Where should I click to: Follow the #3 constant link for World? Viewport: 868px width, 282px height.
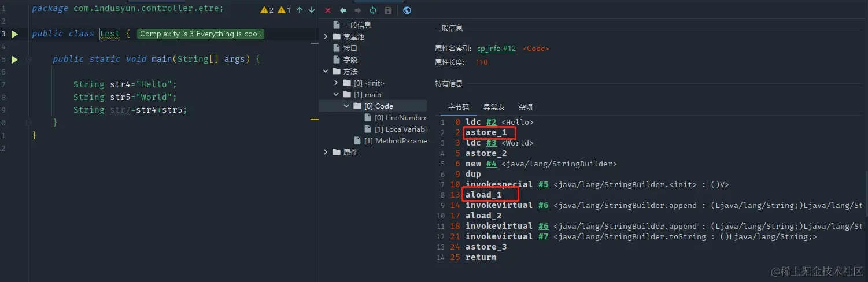coord(492,143)
